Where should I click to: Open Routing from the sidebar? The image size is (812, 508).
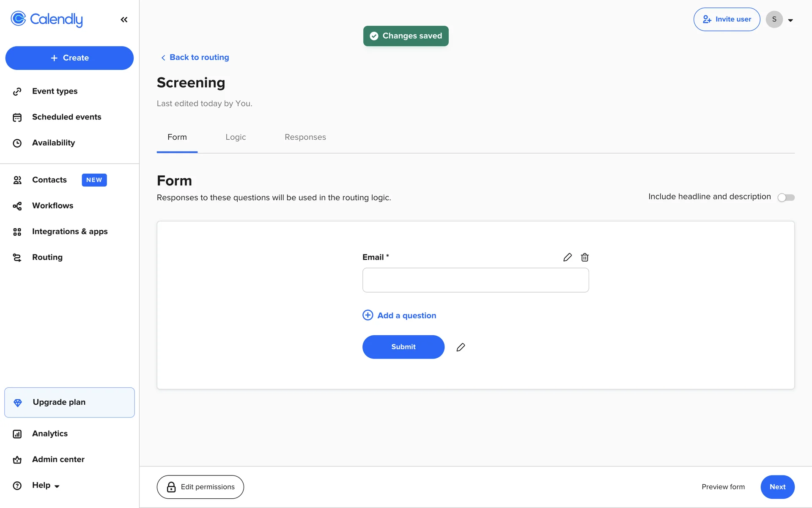pyautogui.click(x=47, y=257)
